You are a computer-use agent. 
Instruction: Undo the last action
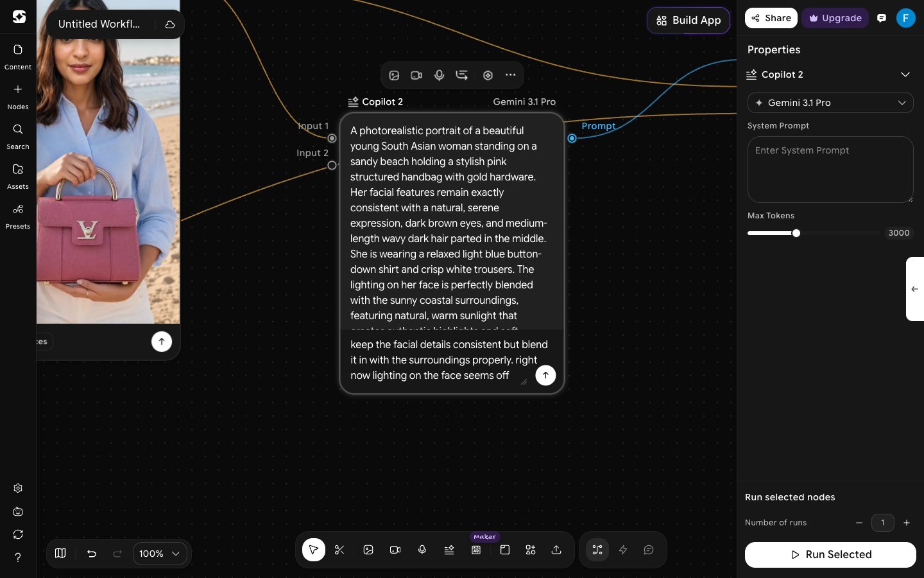tap(92, 553)
